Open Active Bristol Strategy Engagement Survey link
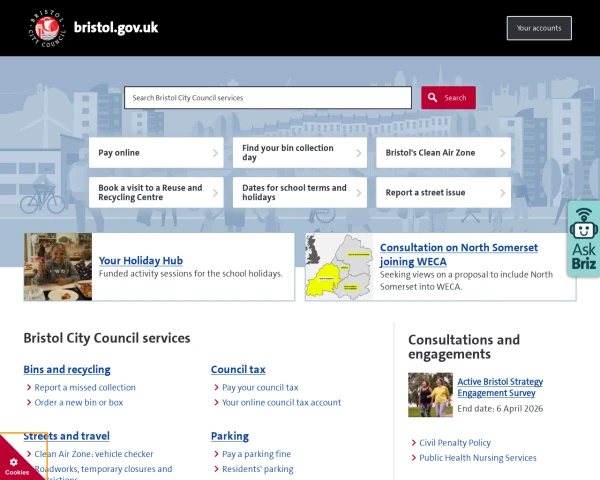 pos(500,387)
